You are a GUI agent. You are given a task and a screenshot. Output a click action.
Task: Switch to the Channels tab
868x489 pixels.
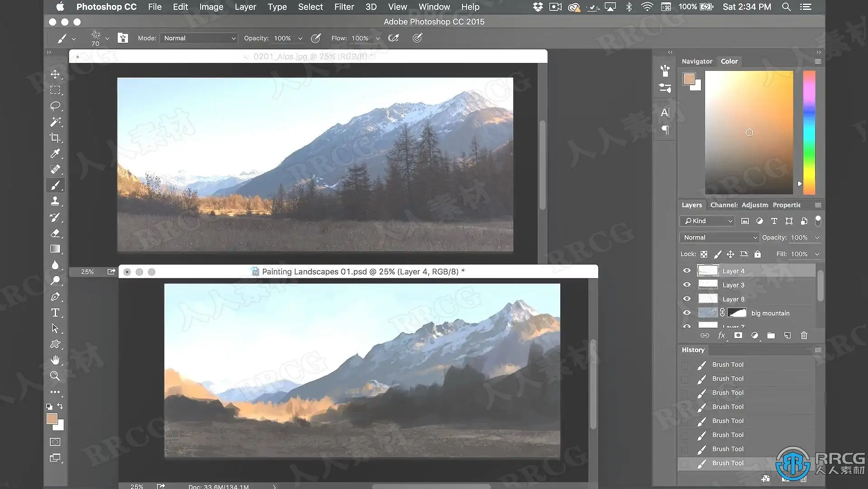[x=724, y=205]
